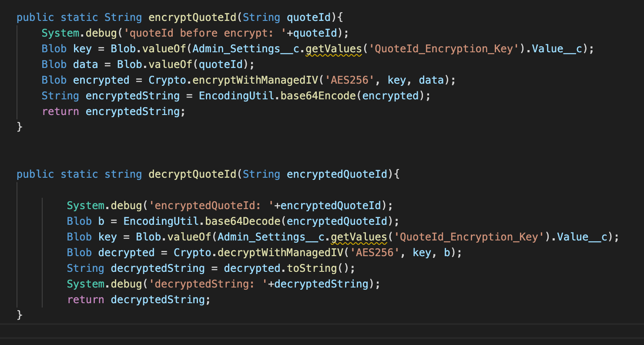Click the closing brace of encryptQuoteId method

point(20,127)
